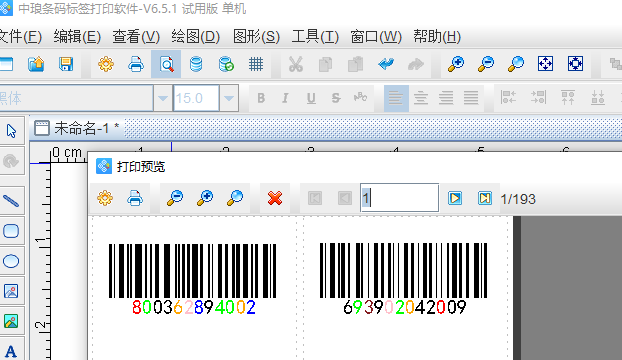Select the ellipse drawing tool
This screenshot has width=622, height=360.
pyautogui.click(x=11, y=261)
